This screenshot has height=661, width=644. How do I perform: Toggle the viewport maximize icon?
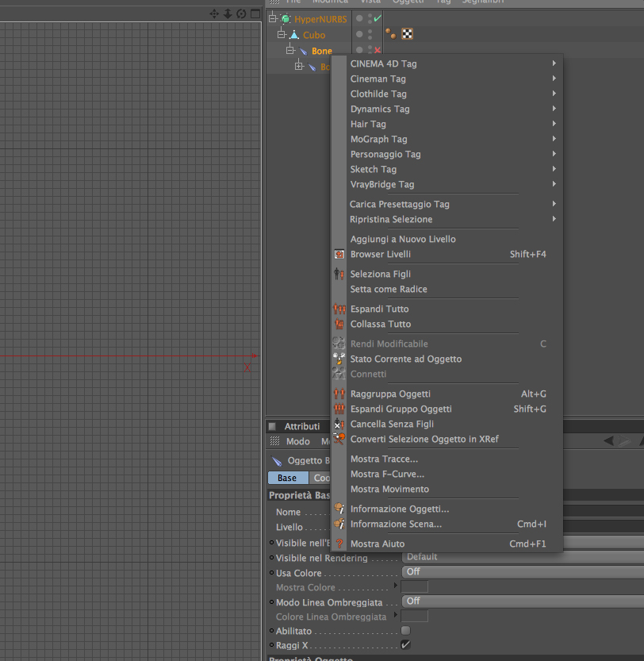click(255, 13)
